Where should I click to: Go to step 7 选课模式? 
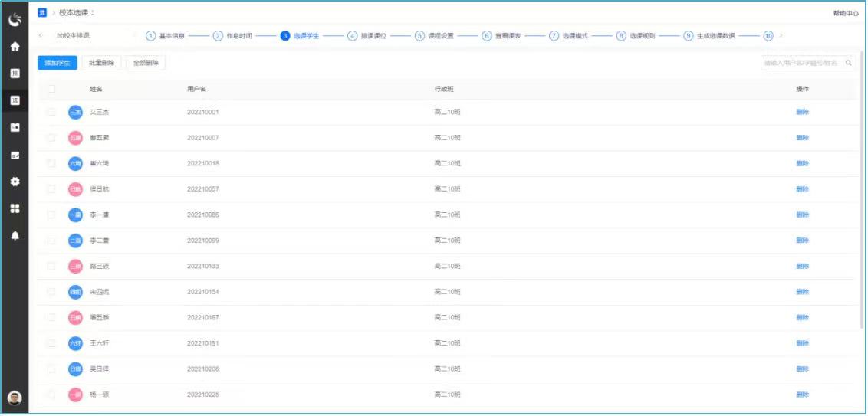pos(569,36)
